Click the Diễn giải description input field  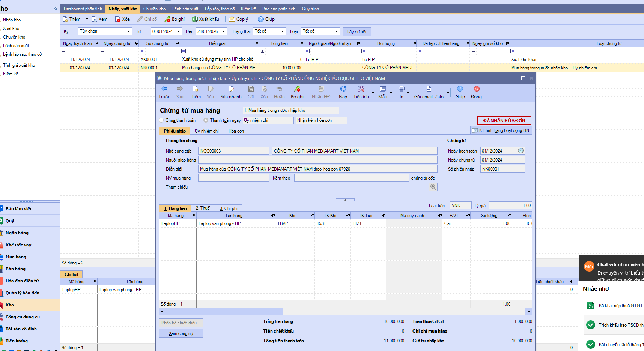(x=317, y=169)
